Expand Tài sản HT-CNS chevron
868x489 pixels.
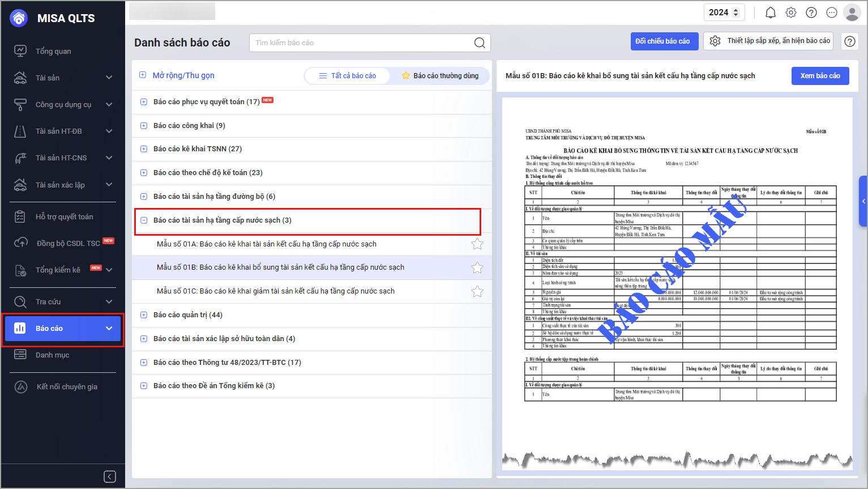[x=109, y=158]
